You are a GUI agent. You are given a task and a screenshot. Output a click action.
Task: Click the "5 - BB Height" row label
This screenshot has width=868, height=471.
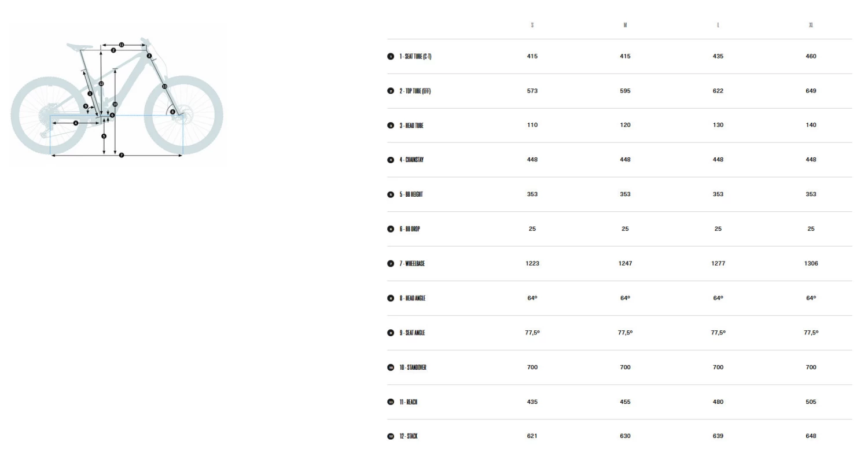click(411, 194)
